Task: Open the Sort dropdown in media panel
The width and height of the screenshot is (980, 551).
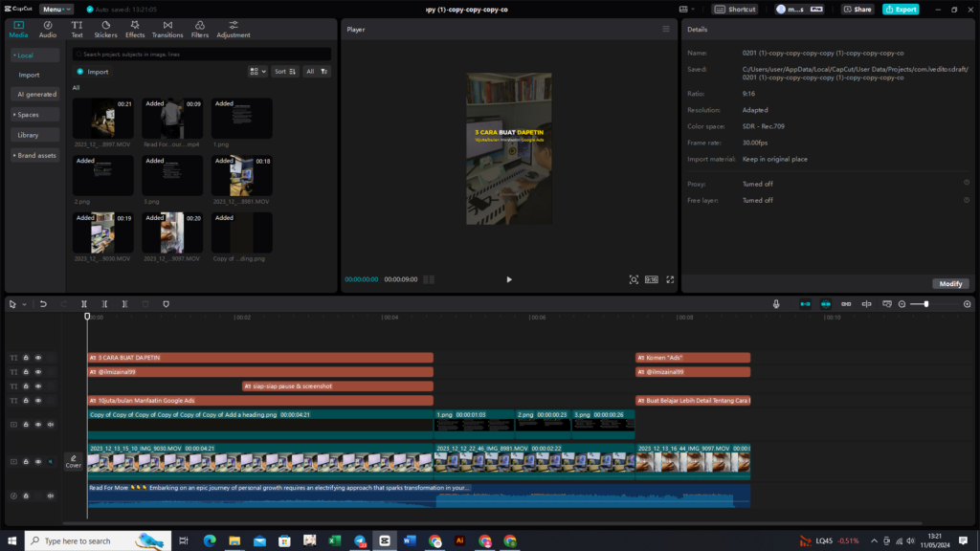Action: pyautogui.click(x=284, y=72)
